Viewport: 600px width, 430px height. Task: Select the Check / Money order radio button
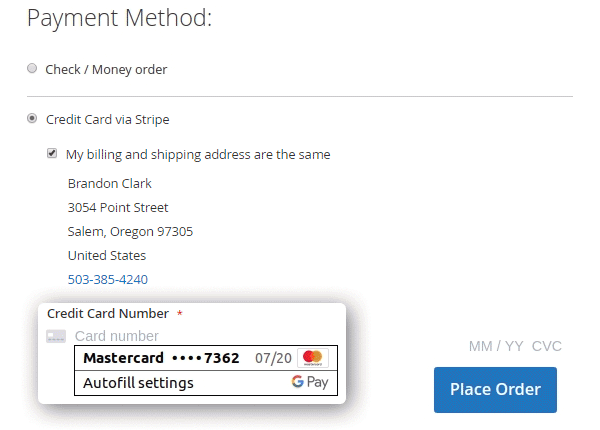[x=33, y=69]
